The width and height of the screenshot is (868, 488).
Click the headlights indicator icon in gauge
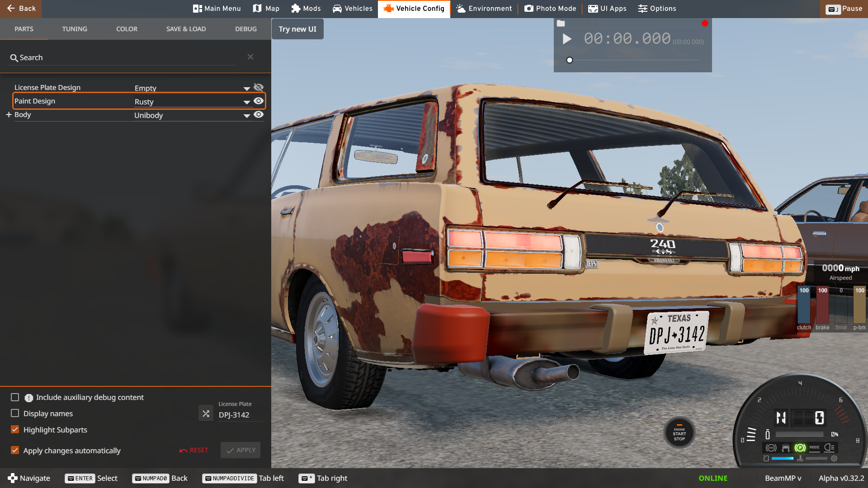(829, 447)
